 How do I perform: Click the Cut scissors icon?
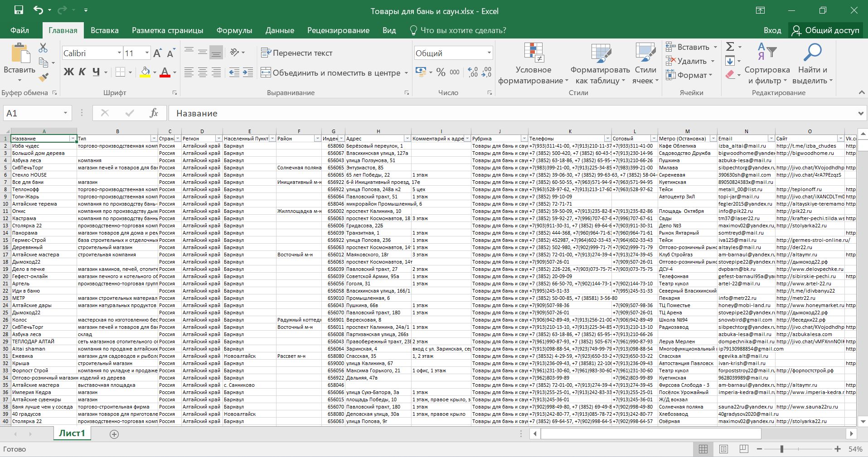click(43, 48)
